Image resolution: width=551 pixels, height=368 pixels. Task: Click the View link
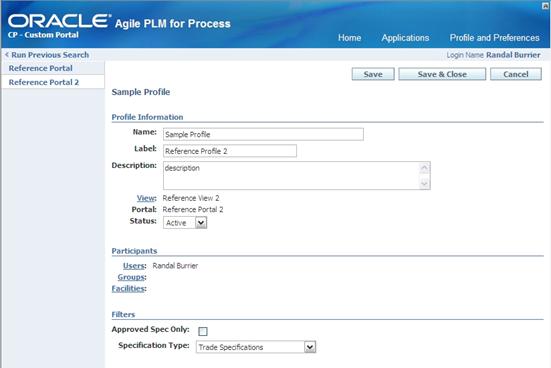[145, 198]
